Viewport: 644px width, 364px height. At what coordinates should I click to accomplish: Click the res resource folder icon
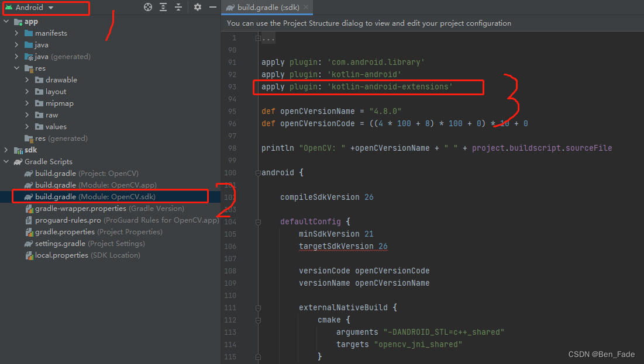[29, 68]
